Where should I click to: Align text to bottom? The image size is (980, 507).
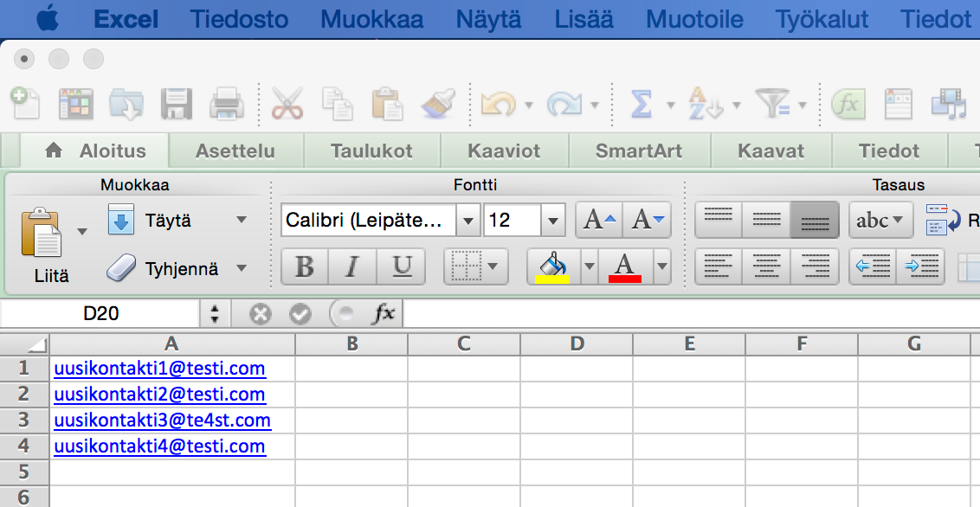click(x=815, y=220)
